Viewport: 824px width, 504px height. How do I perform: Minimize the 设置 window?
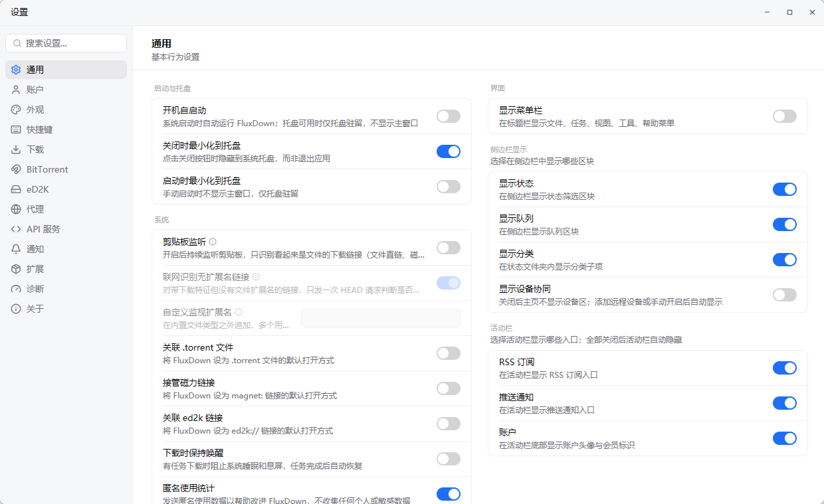click(767, 12)
